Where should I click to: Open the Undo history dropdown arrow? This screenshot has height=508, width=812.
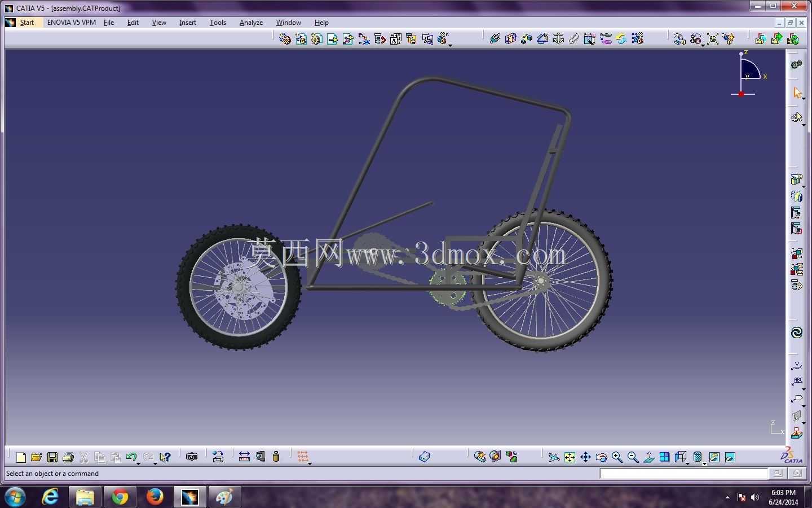(x=138, y=463)
